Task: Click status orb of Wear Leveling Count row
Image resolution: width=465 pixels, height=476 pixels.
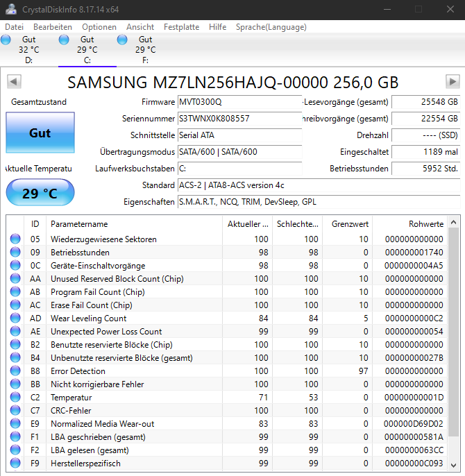Action: pyautogui.click(x=15, y=318)
